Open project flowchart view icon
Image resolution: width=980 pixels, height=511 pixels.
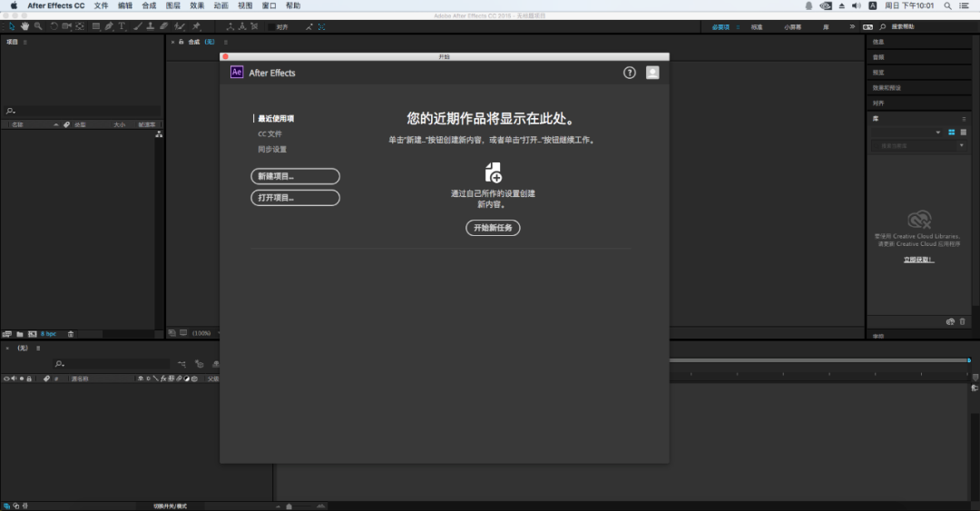point(159,134)
